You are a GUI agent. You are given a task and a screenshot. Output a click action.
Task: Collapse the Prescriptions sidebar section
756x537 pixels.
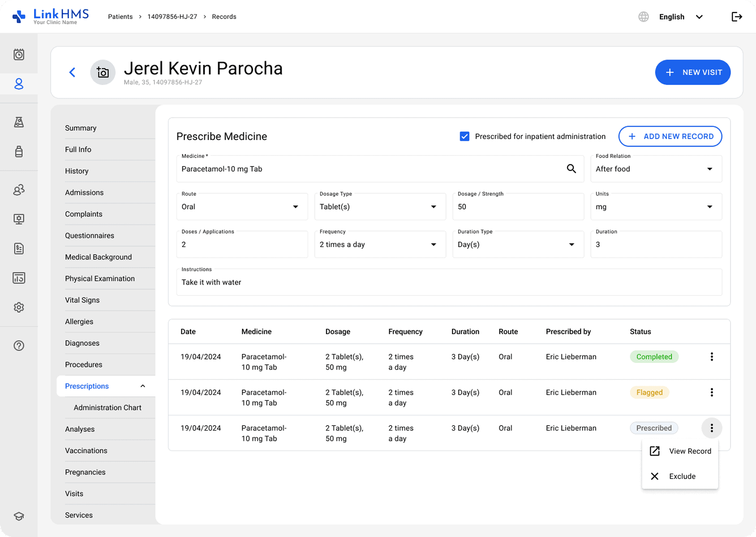[142, 386]
